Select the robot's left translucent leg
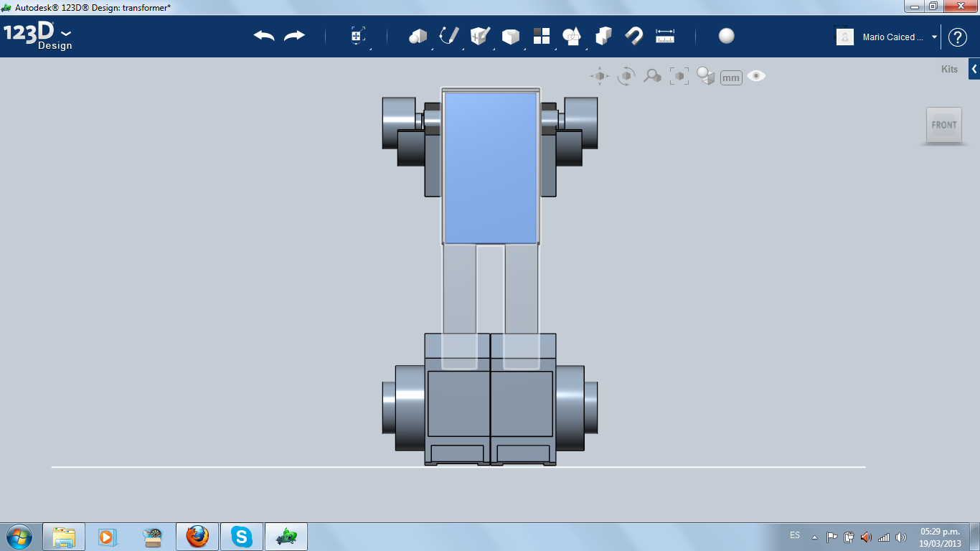Screen dimensions: 980x551 pos(459,289)
